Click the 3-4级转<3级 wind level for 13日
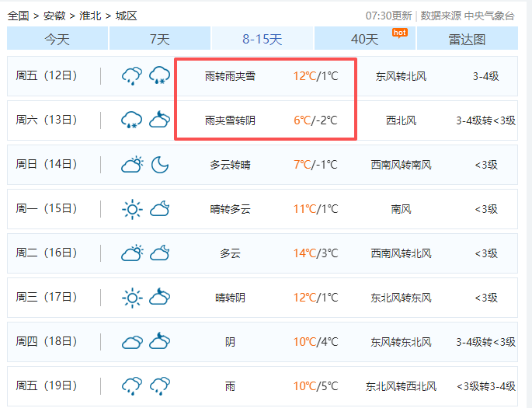Screen dimensions: 532x408 click(x=486, y=120)
